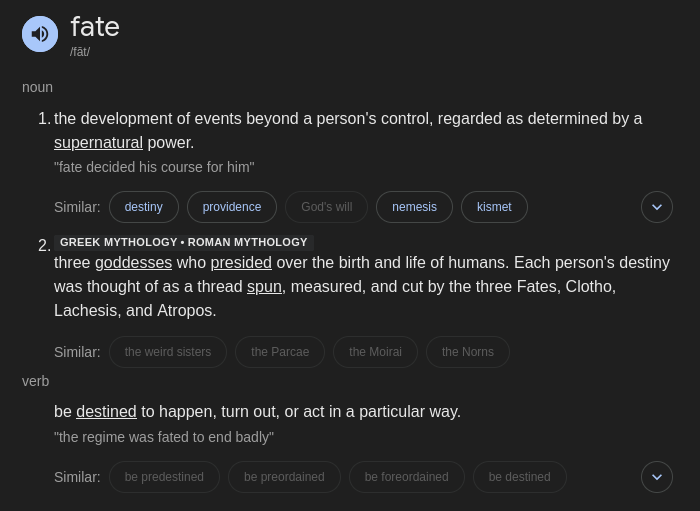Follow the 'presided' word link
This screenshot has height=511, width=700.
coord(241,263)
